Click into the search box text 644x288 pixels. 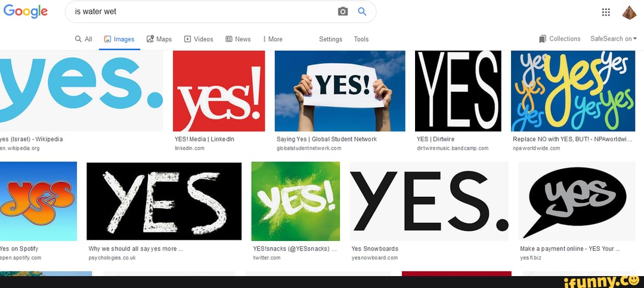click(x=203, y=11)
